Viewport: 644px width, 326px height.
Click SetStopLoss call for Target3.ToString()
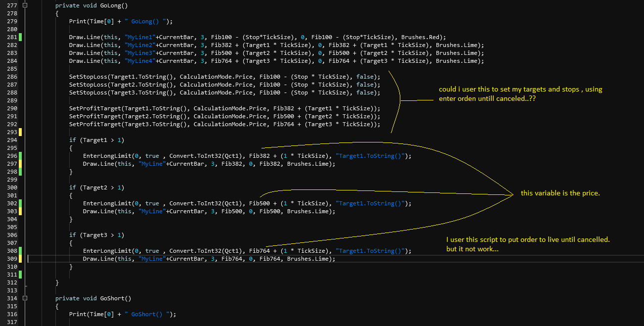click(225, 93)
